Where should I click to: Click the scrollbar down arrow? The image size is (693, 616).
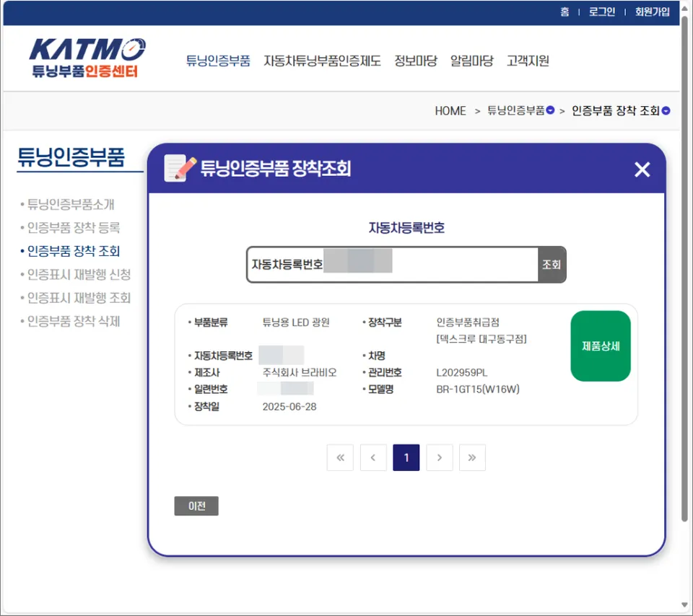click(x=684, y=605)
